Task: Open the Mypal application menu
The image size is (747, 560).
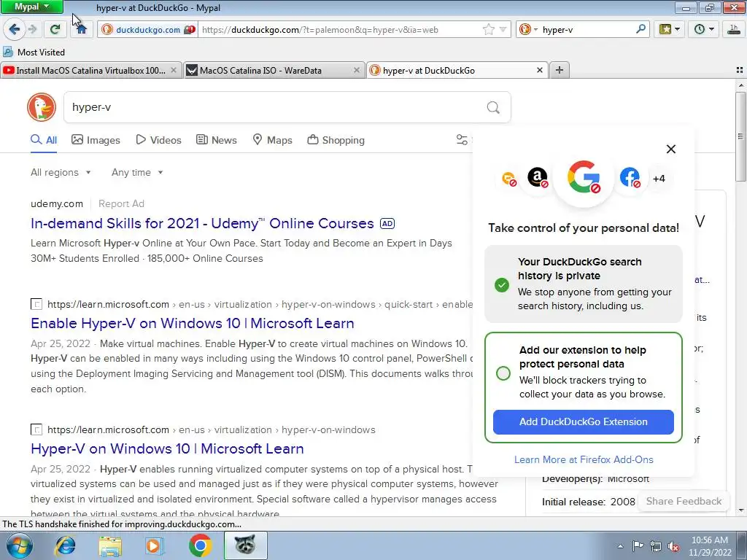Action: (x=31, y=7)
